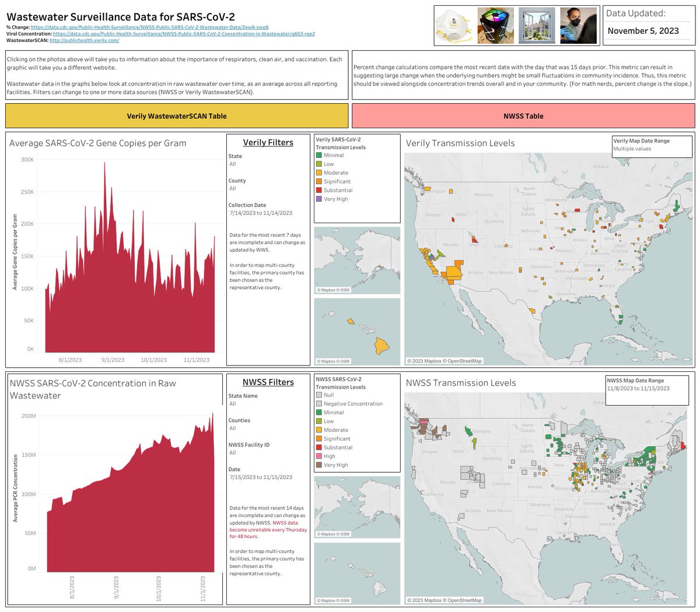Select NWSS legend Null swatch
Viewport: 700px width, 612px height.
tap(319, 395)
